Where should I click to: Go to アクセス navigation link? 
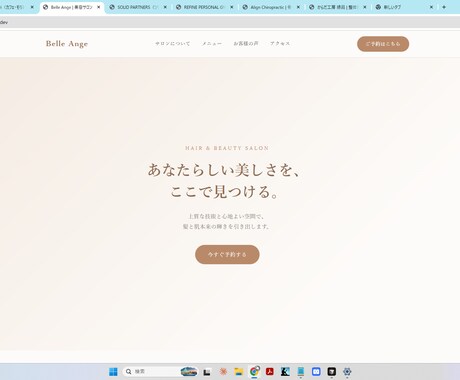point(280,44)
